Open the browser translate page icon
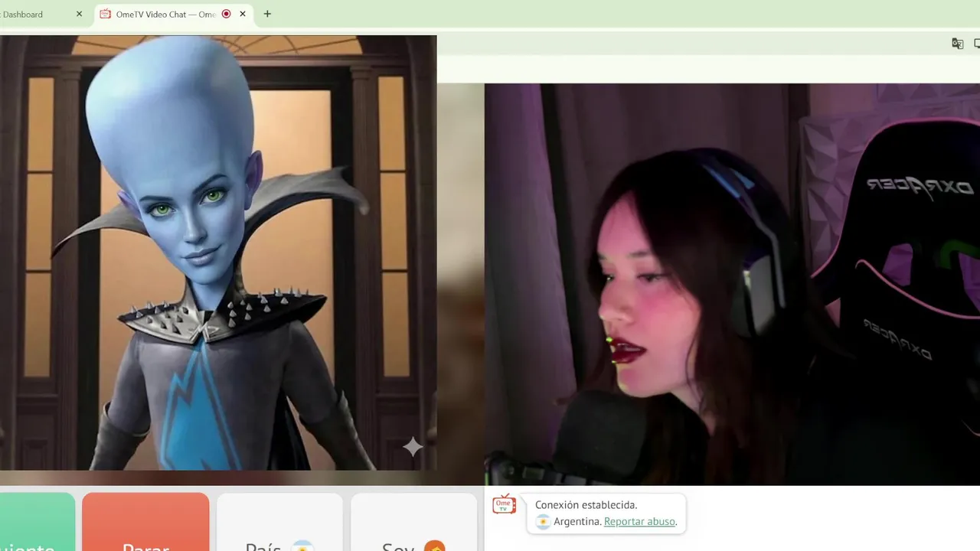 pyautogui.click(x=957, y=44)
